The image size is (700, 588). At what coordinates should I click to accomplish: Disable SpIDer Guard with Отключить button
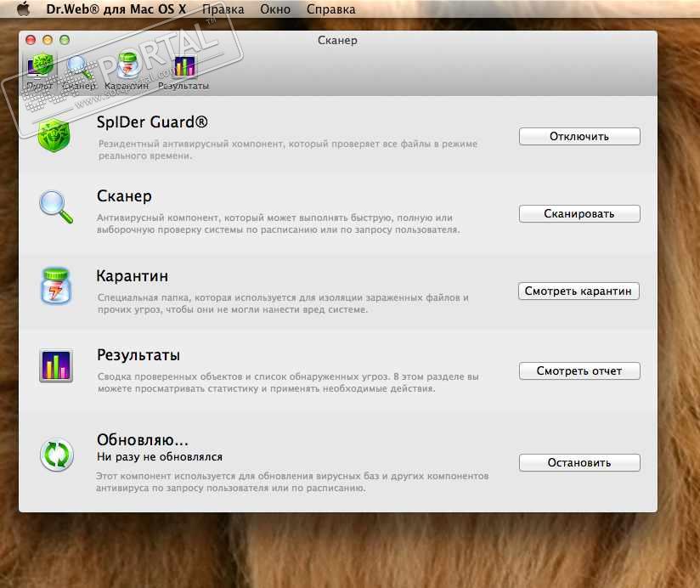coord(579,137)
